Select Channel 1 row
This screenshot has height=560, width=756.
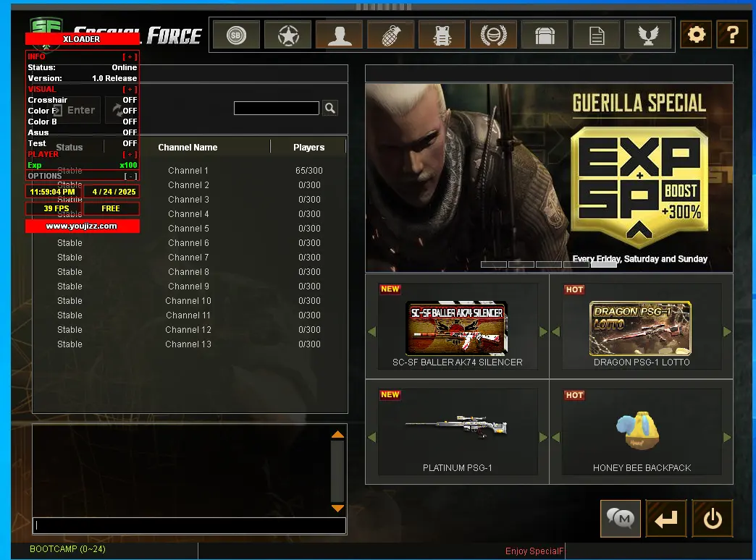pyautogui.click(x=190, y=171)
